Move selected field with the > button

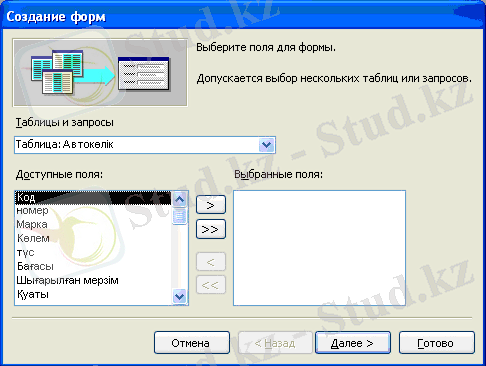coord(211,205)
